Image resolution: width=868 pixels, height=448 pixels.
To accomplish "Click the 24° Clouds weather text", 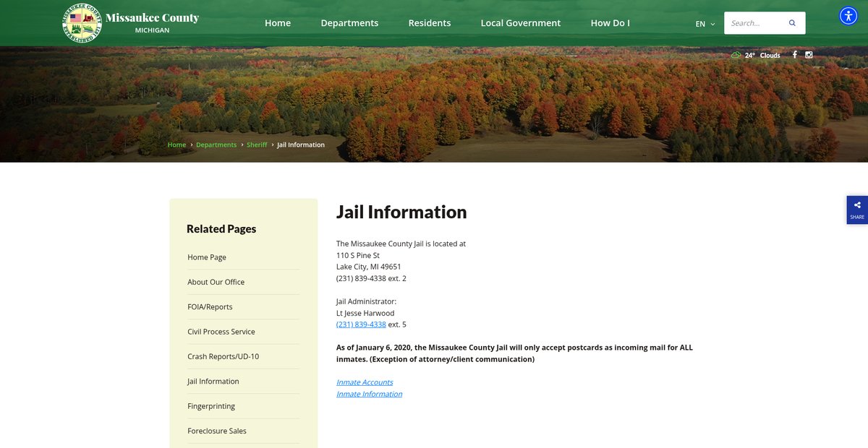I will pyautogui.click(x=762, y=55).
